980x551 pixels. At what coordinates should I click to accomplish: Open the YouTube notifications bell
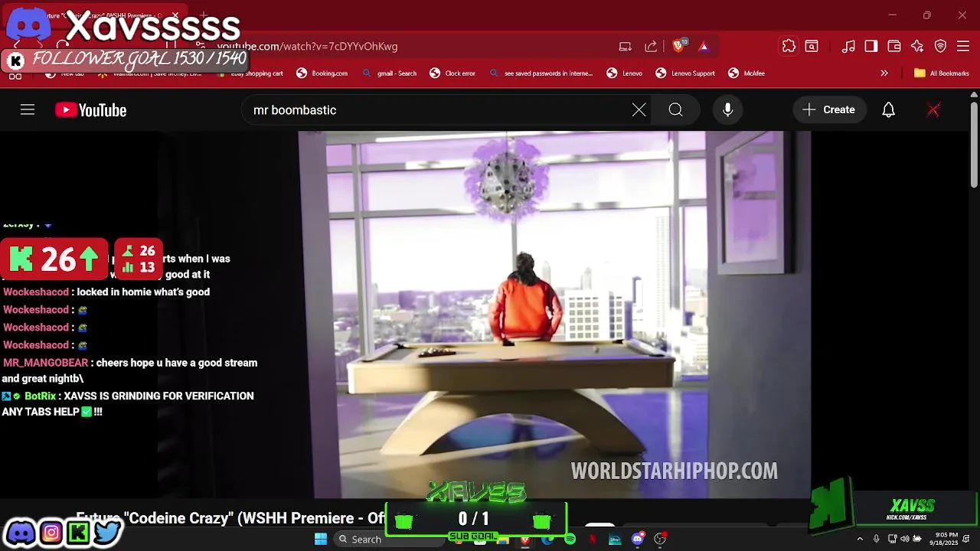888,110
